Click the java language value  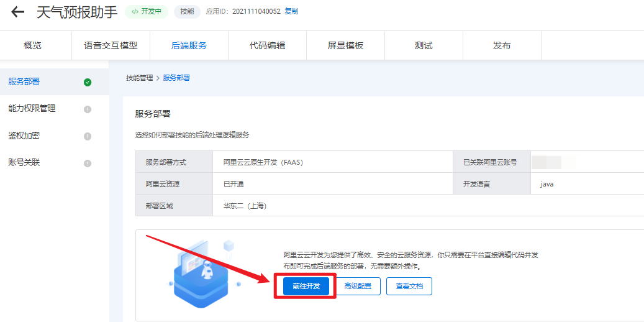[x=547, y=184]
